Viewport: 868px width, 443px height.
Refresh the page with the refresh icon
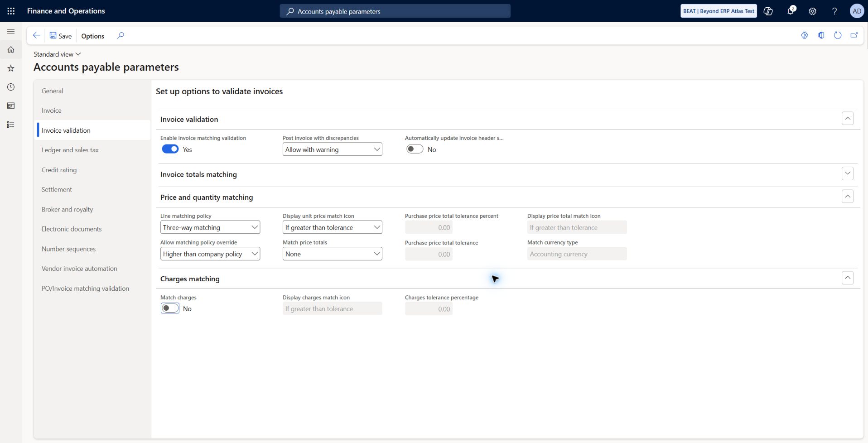838,35
